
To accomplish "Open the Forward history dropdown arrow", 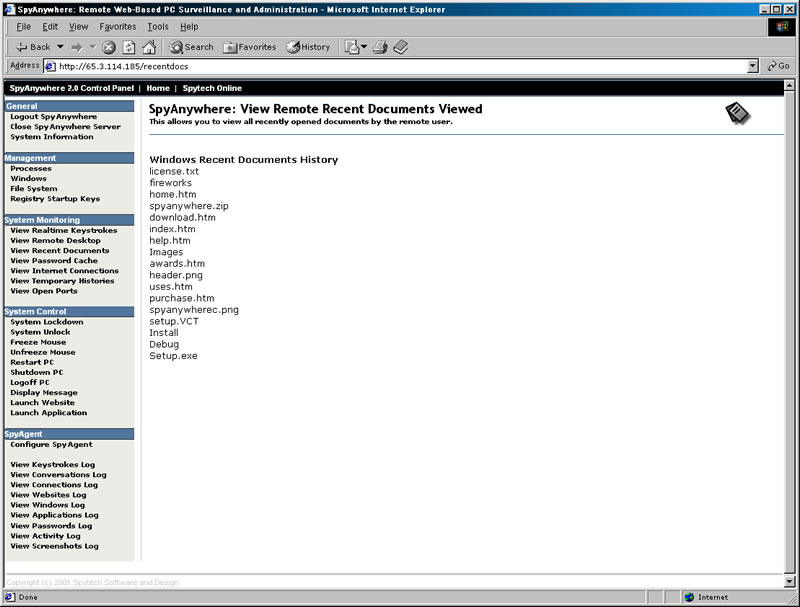I will [x=93, y=47].
